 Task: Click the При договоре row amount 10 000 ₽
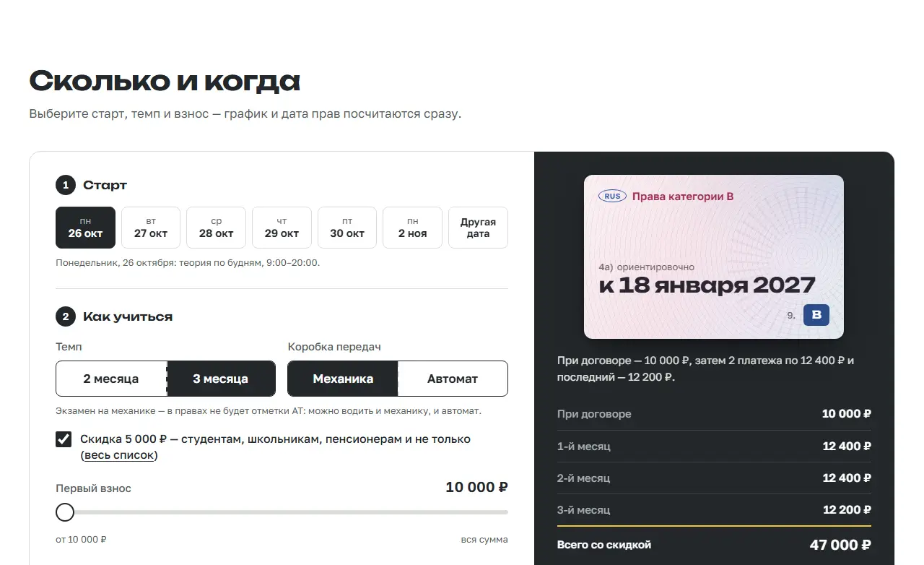[x=846, y=414]
